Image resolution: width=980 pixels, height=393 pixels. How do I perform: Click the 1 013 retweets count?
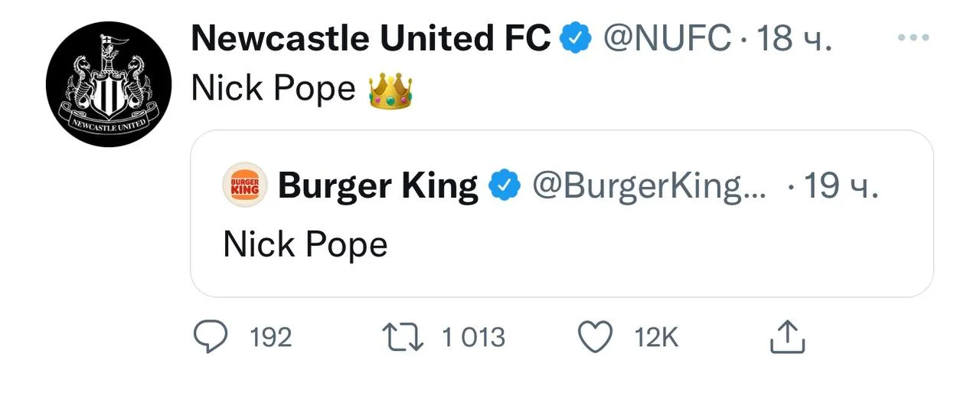pos(473,337)
